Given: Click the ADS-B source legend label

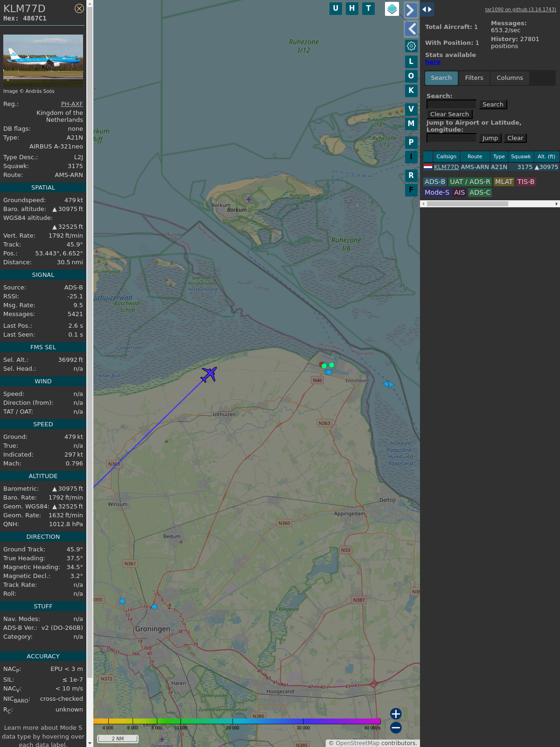Looking at the screenshot, I should 435,182.
